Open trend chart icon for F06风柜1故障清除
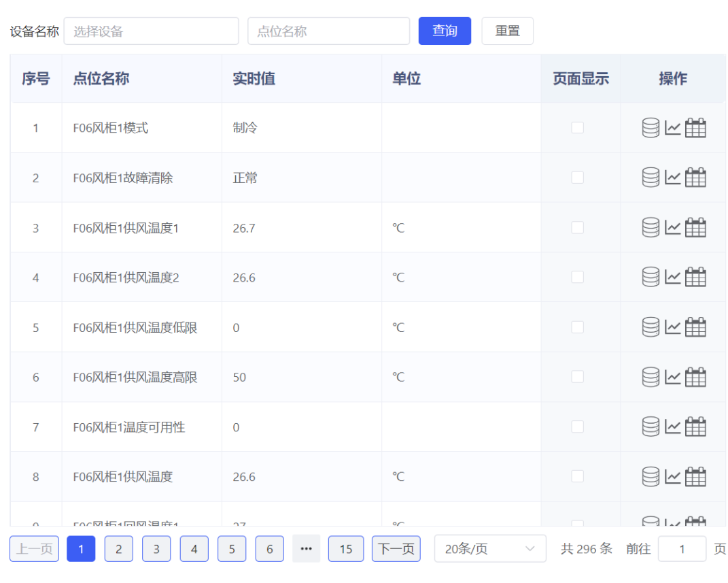The height and width of the screenshot is (583, 728). point(672,178)
